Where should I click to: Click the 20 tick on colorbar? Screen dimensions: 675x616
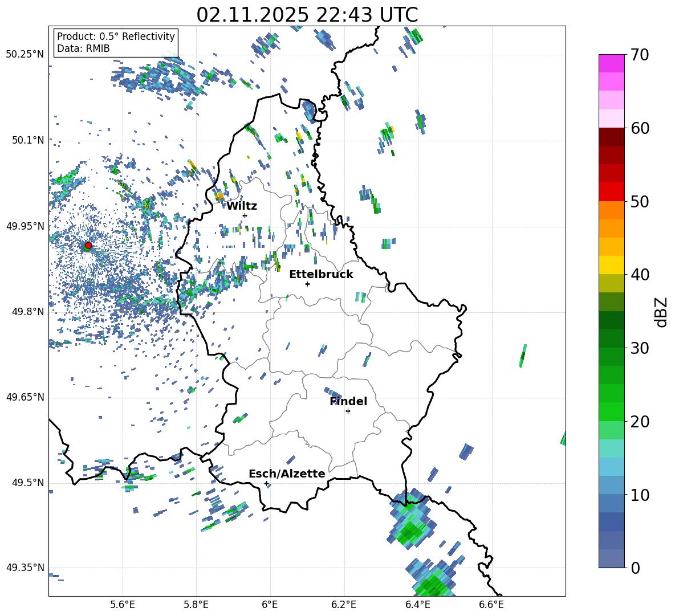click(x=640, y=422)
